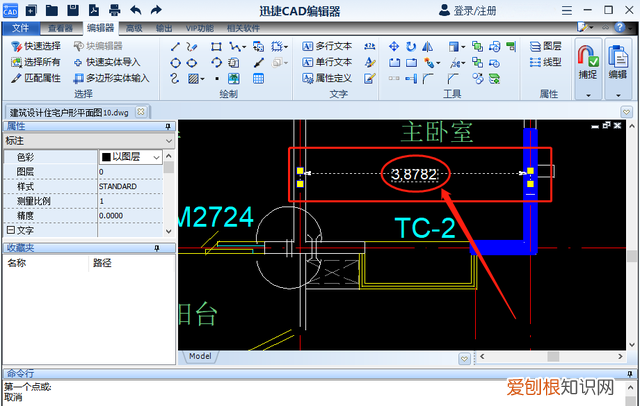Open the Multiline Text (多行文本) tool
Image resolution: width=640 pixels, height=406 pixels.
click(326, 46)
